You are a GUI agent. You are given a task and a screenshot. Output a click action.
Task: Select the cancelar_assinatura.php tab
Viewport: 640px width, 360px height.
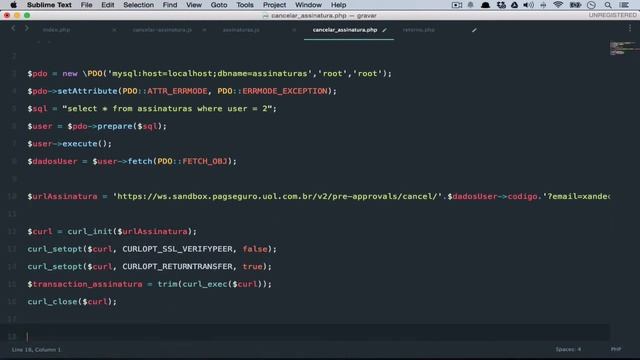[x=345, y=30]
